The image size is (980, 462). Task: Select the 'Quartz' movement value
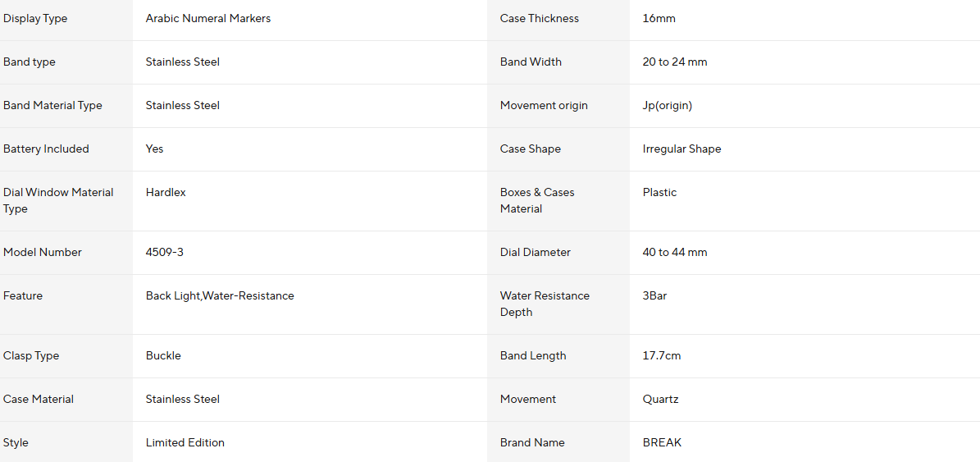661,399
